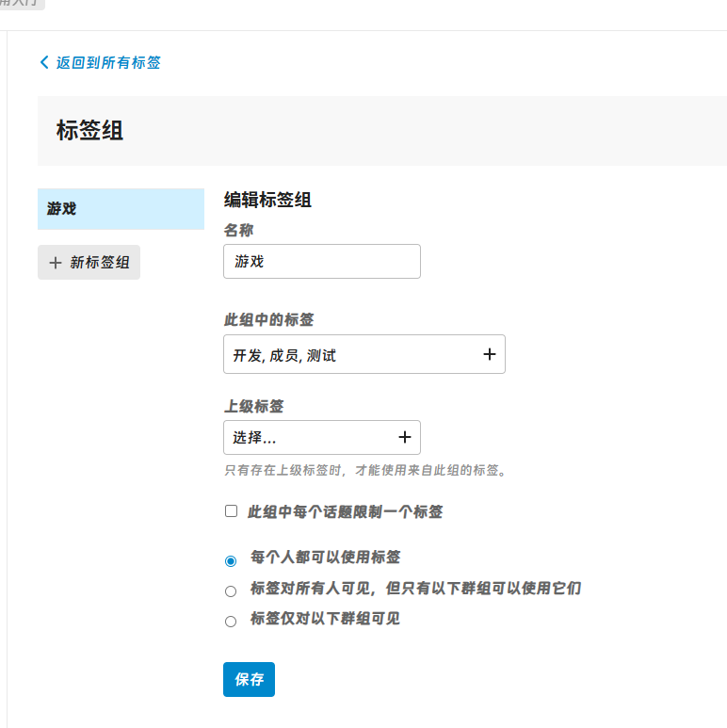The height and width of the screenshot is (728, 727).
Task: Select the 游戏 tag group in sidebar
Action: coord(121,209)
